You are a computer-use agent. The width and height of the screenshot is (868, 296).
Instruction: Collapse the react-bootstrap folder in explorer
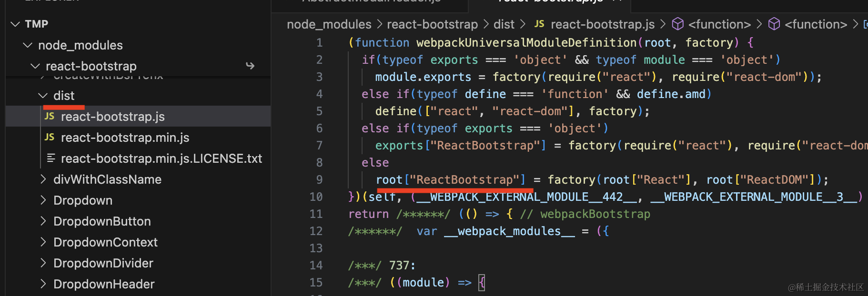[x=35, y=66]
